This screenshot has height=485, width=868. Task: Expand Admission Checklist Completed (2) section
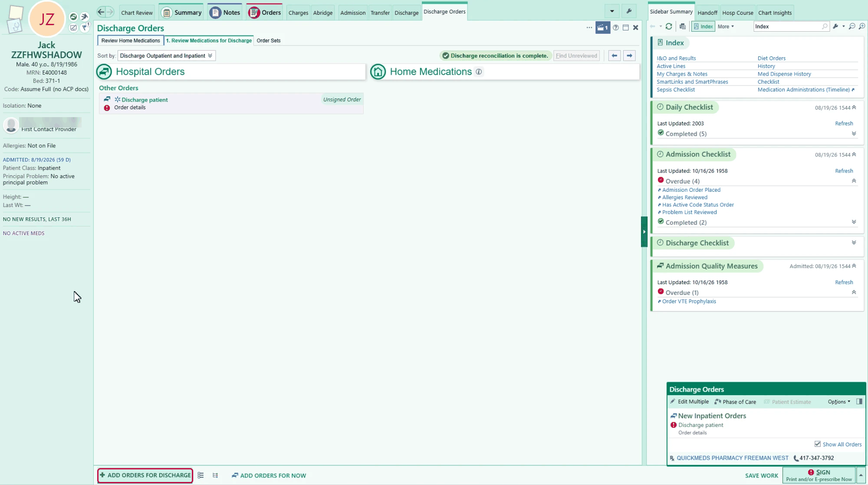pos(854,222)
